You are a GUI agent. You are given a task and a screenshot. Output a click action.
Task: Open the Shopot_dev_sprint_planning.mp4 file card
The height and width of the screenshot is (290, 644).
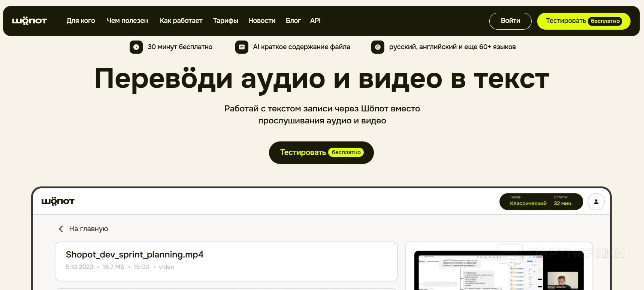[226, 261]
